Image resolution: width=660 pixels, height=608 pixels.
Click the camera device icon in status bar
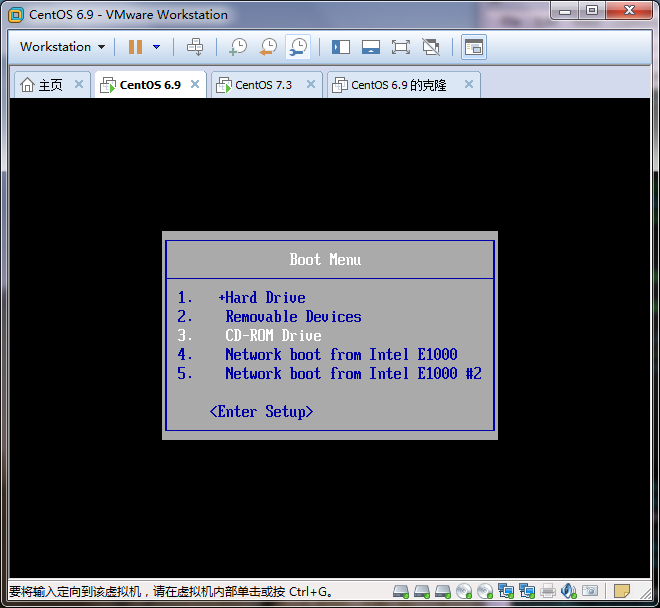(x=590, y=591)
